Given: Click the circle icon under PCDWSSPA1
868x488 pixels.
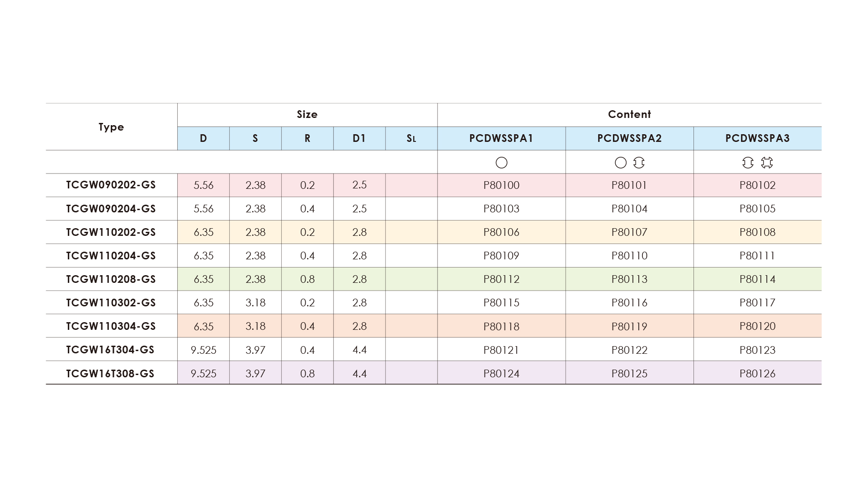Looking at the screenshot, I should click(x=501, y=163).
